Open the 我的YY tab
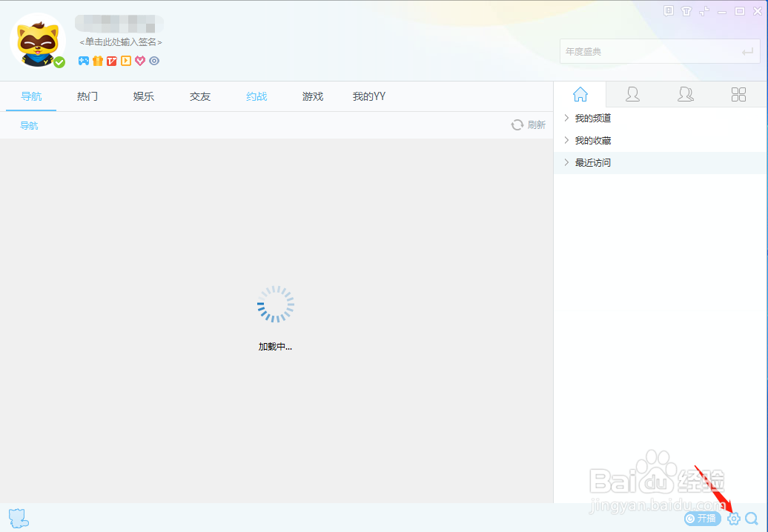Screen dimensions: 768x532 click(x=368, y=96)
